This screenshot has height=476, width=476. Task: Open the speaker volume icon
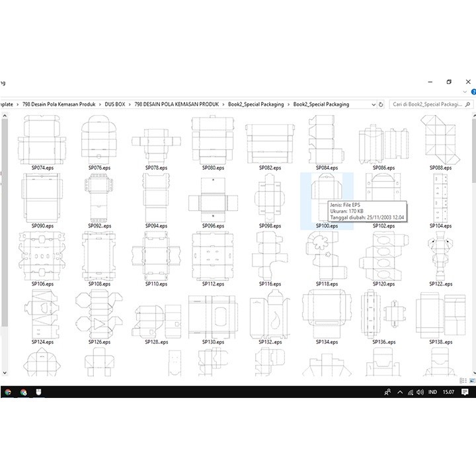click(420, 392)
